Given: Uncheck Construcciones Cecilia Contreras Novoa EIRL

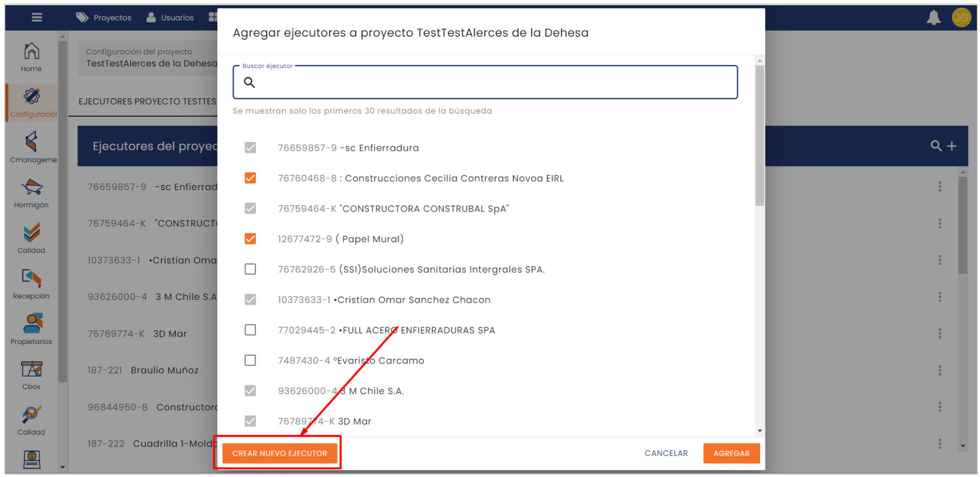Looking at the screenshot, I should (250, 178).
